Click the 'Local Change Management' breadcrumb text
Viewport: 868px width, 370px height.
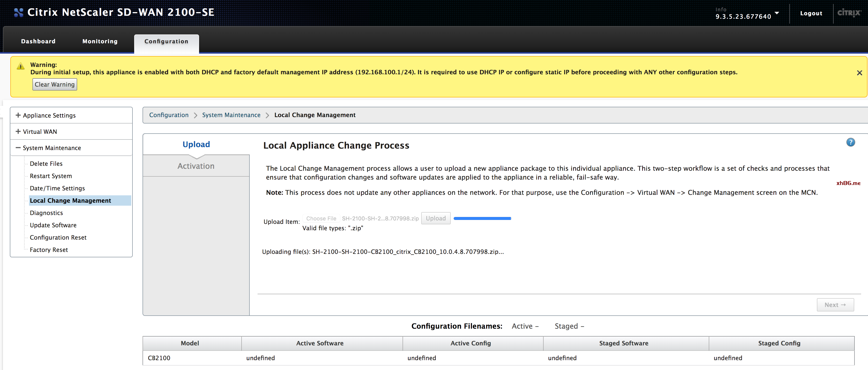(x=315, y=115)
